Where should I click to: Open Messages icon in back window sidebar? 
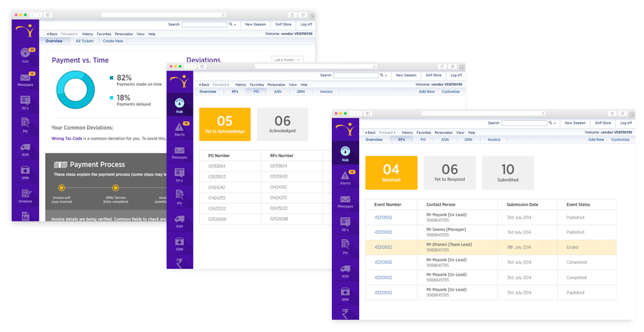25,77
